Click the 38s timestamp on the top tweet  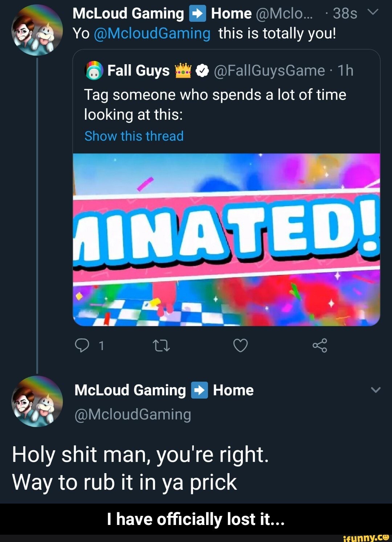(x=345, y=14)
